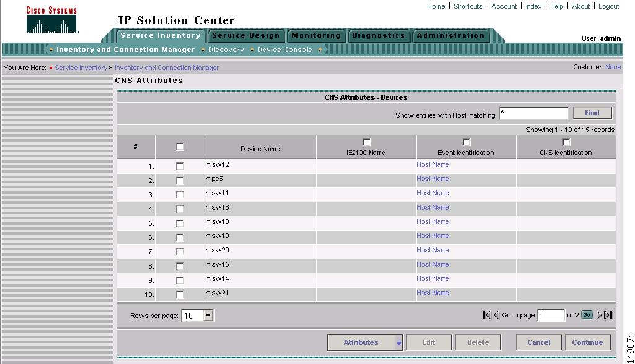Image resolution: width=635 pixels, height=364 pixels.
Task: Open the Account link
Action: tap(504, 6)
